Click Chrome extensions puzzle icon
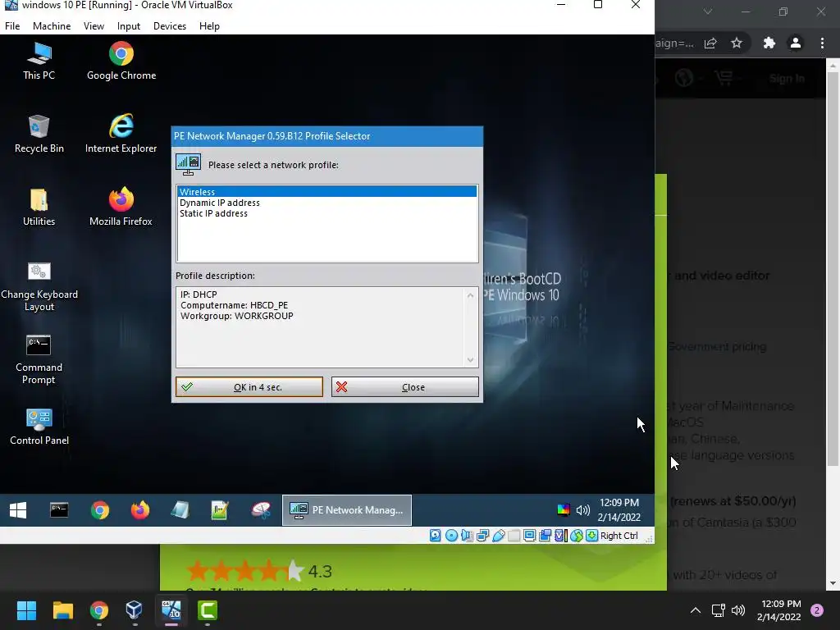The image size is (840, 630). [x=769, y=43]
